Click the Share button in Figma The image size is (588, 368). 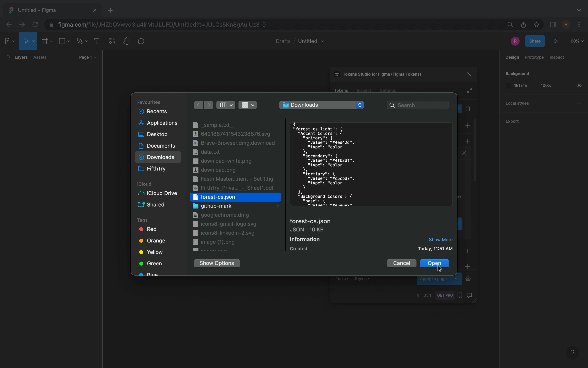535,41
